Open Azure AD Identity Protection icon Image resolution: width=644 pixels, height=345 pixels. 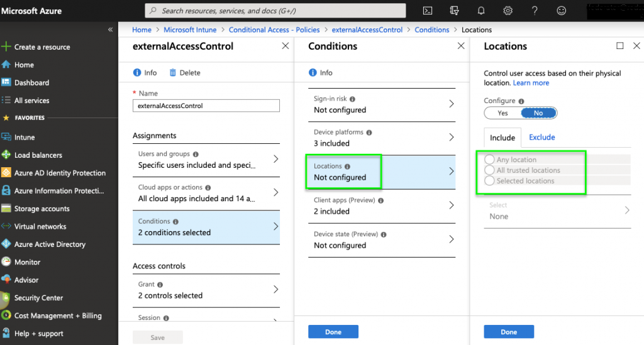(x=6, y=173)
